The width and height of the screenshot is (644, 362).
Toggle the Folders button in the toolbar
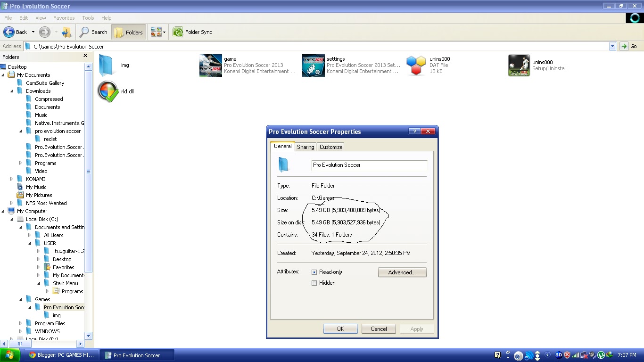tap(128, 32)
